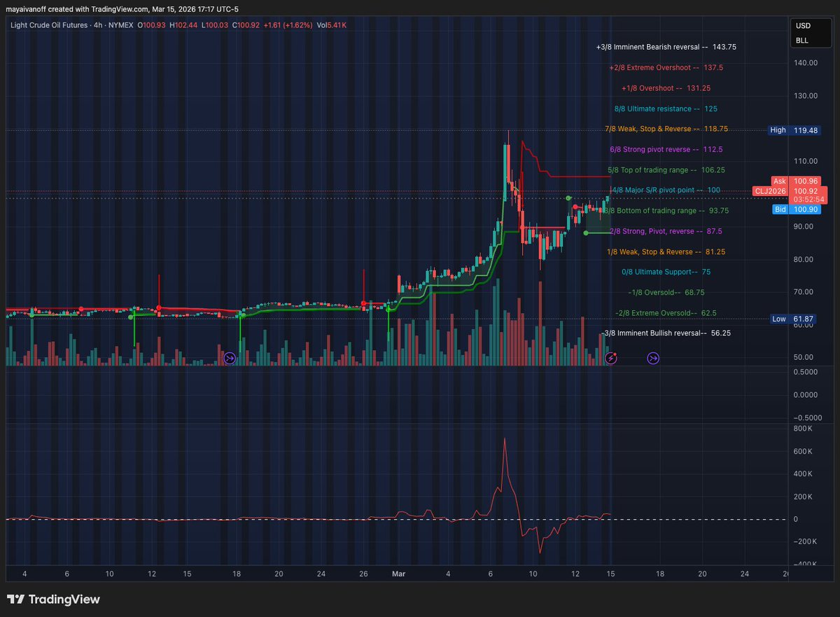Click the Low 61.87 price label

(793, 319)
